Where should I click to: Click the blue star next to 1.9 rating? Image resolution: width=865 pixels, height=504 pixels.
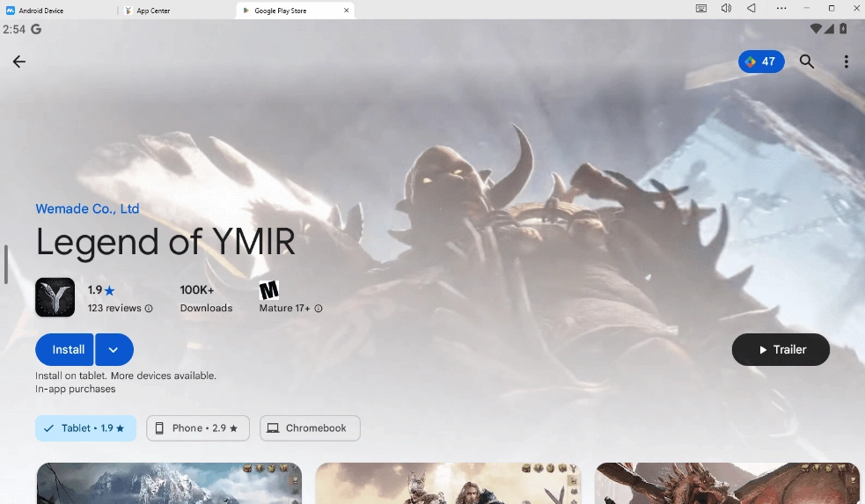point(110,290)
